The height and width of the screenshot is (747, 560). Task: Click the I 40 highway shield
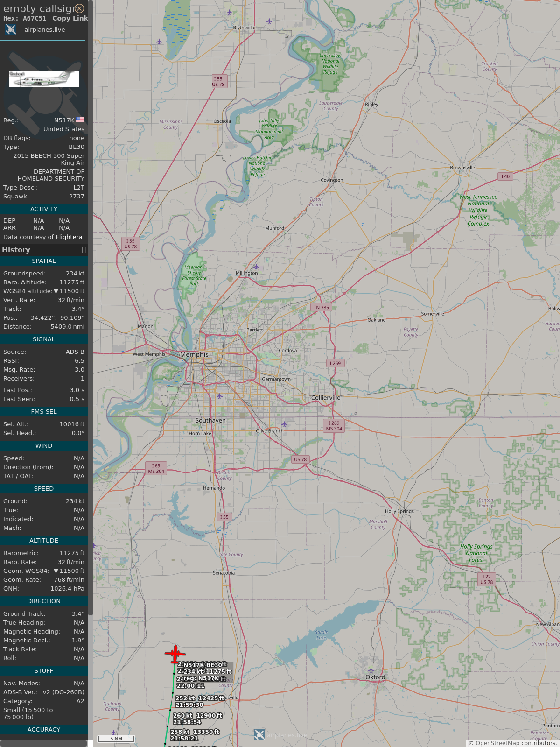(505, 176)
